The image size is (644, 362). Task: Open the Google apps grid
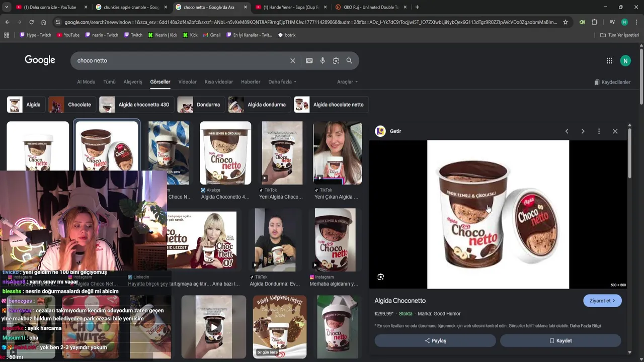coord(609,61)
